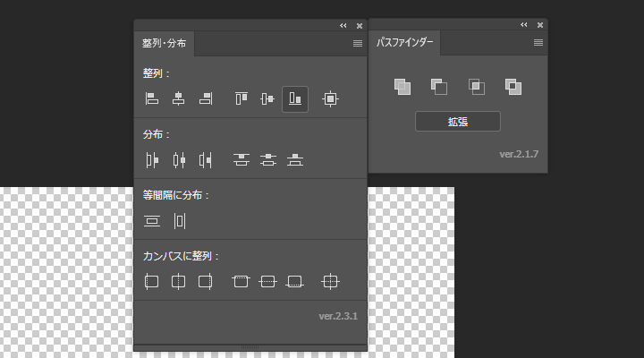Click Pathfinder unite shapes icon
Image resolution: width=644 pixels, height=358 pixels.
(402, 86)
